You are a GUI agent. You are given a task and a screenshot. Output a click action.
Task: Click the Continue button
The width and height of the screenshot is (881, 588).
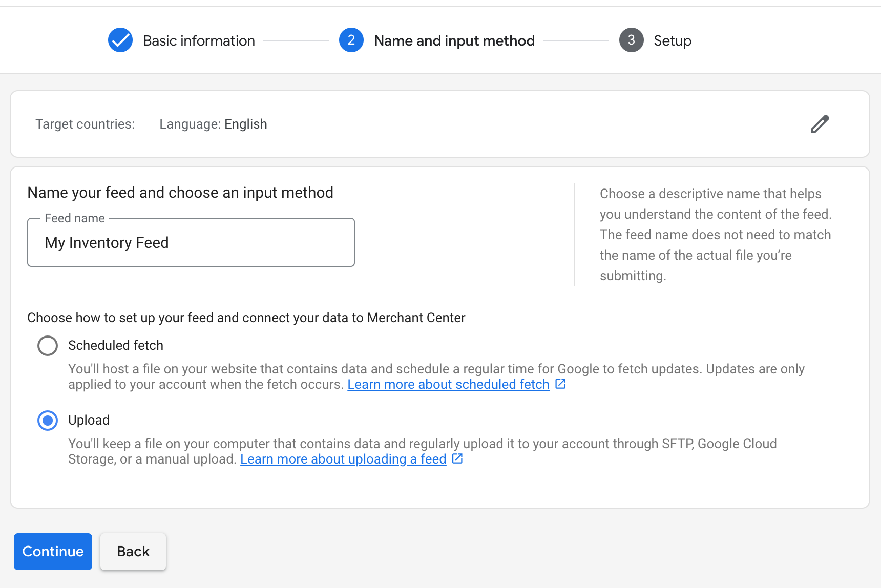pos(53,552)
